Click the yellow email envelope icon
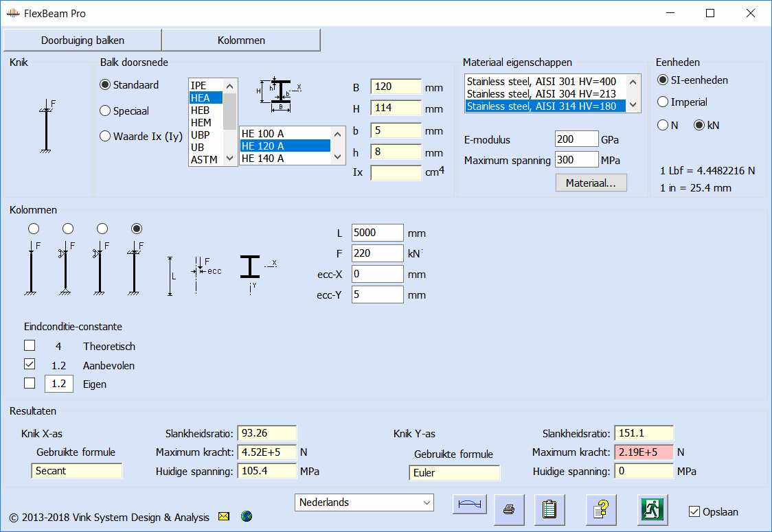The width and height of the screenshot is (772, 532). [224, 516]
